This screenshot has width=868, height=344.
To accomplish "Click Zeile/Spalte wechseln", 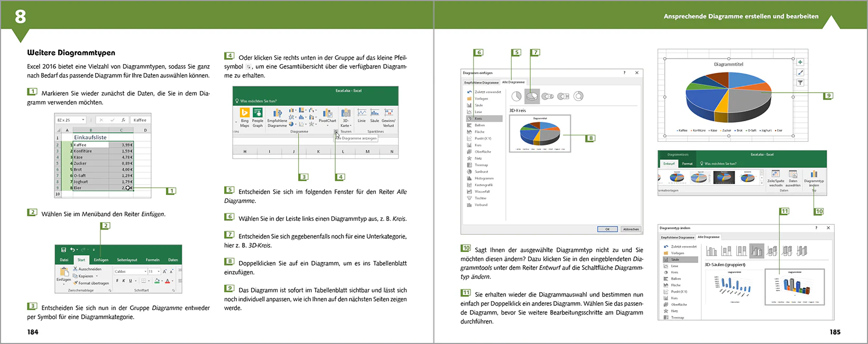I will tap(775, 178).
